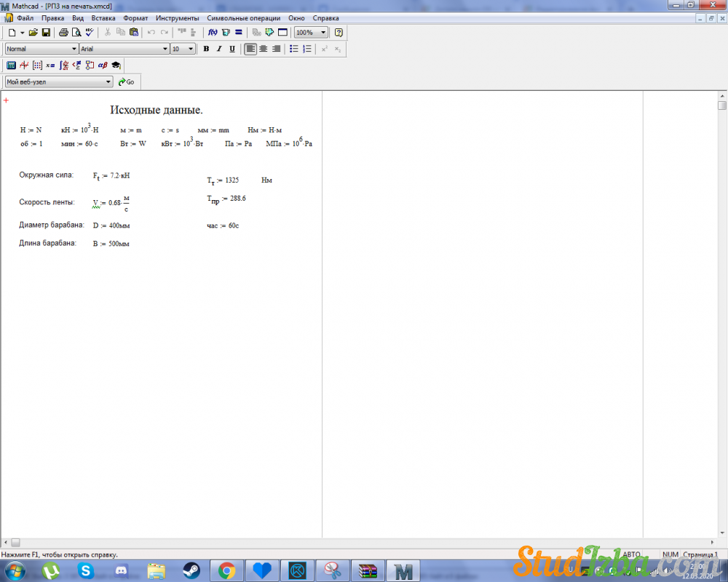Click the Go button
Viewport: 728px width, 582px height.
click(x=127, y=82)
